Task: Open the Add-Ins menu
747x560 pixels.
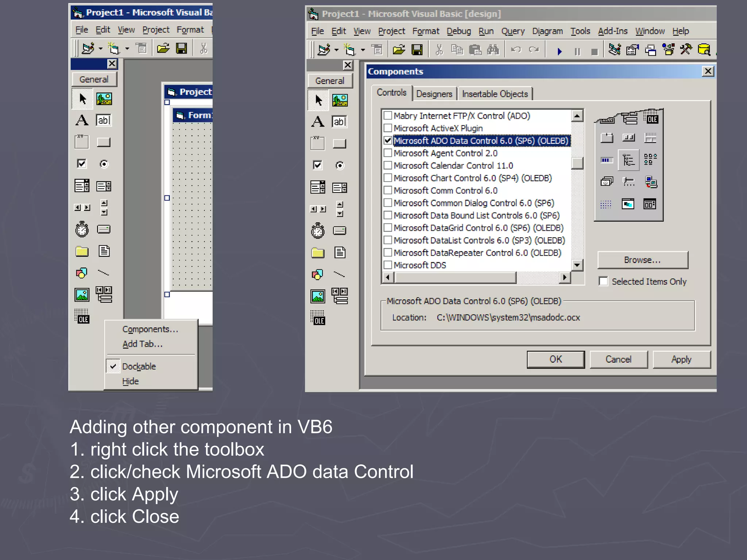Action: pyautogui.click(x=613, y=31)
